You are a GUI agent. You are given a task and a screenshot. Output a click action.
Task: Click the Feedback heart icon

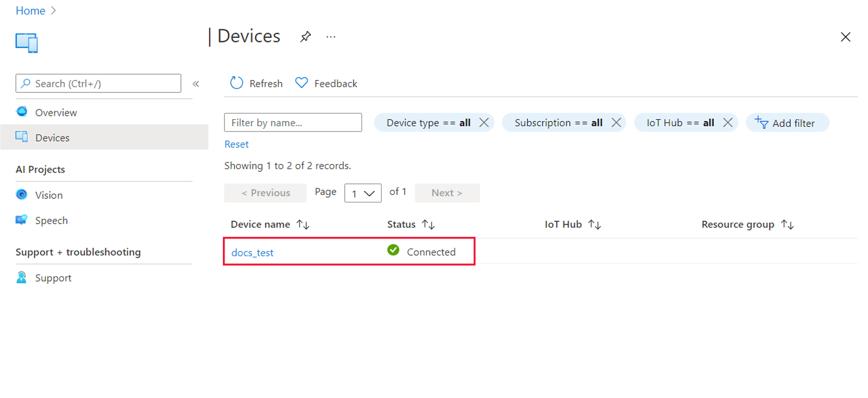[301, 83]
